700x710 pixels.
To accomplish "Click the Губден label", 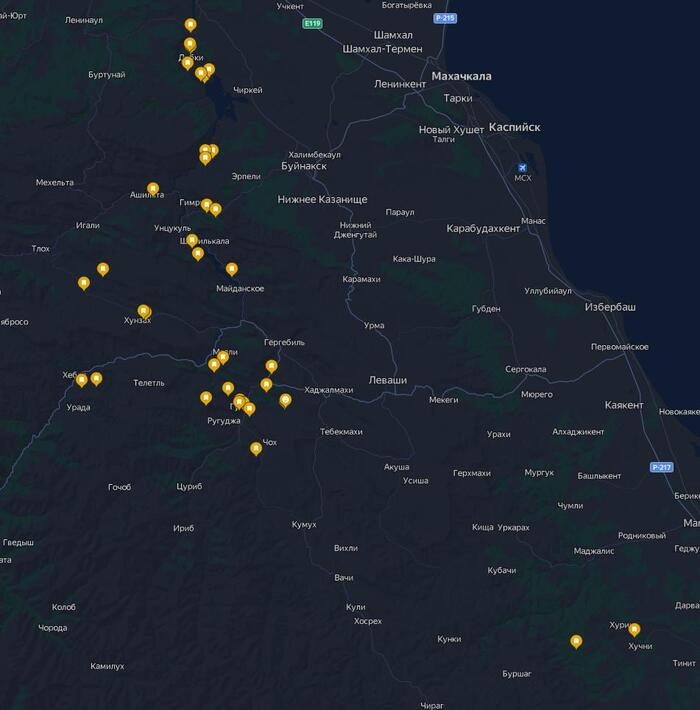I will pyautogui.click(x=486, y=309).
